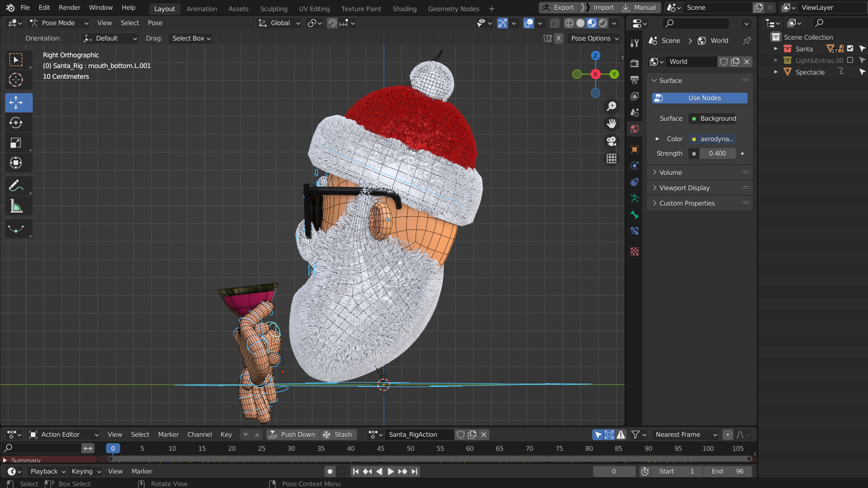This screenshot has width=868, height=488.
Task: Open the Armature data properties tab
Action: click(634, 198)
